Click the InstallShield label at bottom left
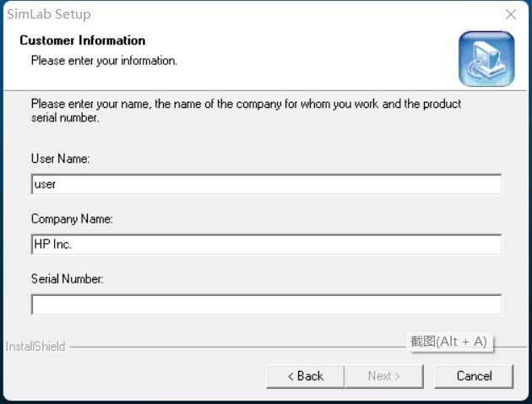Screen dimensions: 532x404 point(35,347)
